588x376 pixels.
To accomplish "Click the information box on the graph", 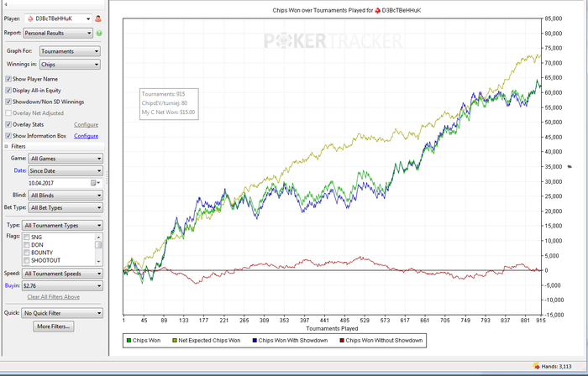I will pyautogui.click(x=169, y=104).
